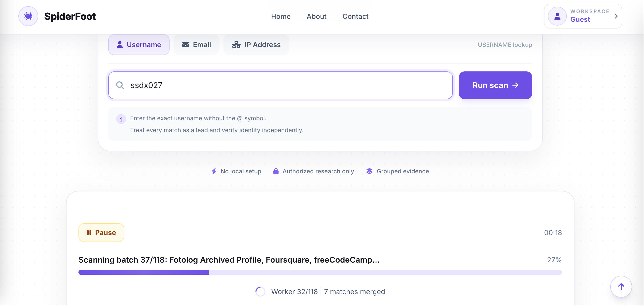Open the Home navigation link
Viewport: 644px width, 306px height.
pyautogui.click(x=281, y=16)
